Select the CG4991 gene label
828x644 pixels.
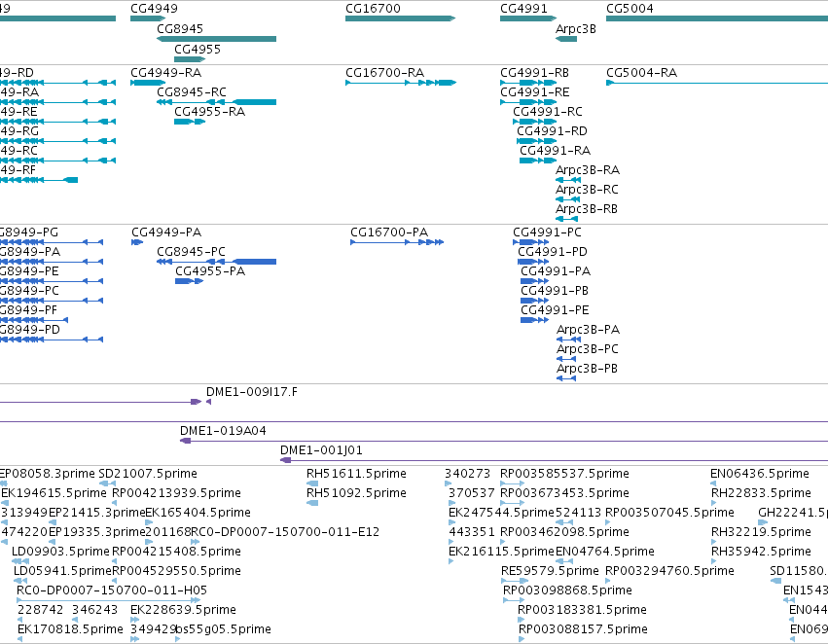[523, 9]
